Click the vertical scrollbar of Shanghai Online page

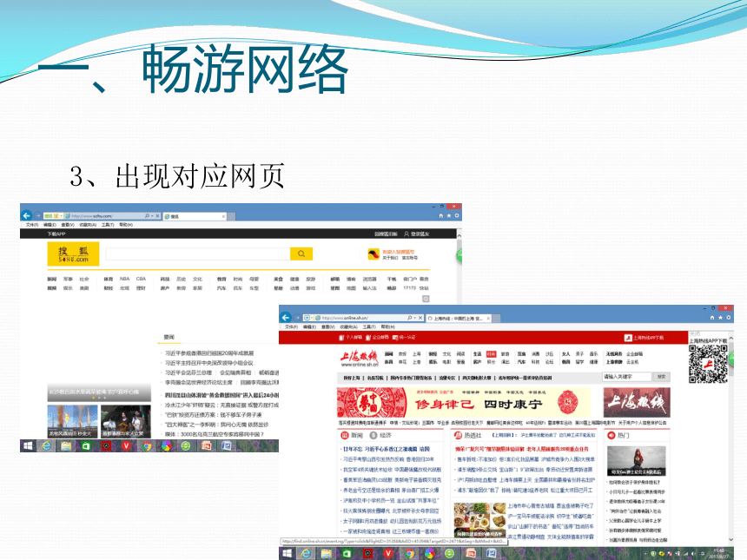[730, 438]
